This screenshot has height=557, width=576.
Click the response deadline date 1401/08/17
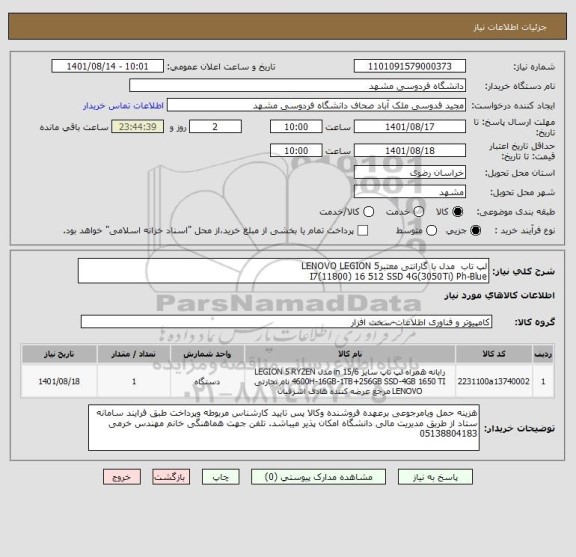(x=410, y=127)
